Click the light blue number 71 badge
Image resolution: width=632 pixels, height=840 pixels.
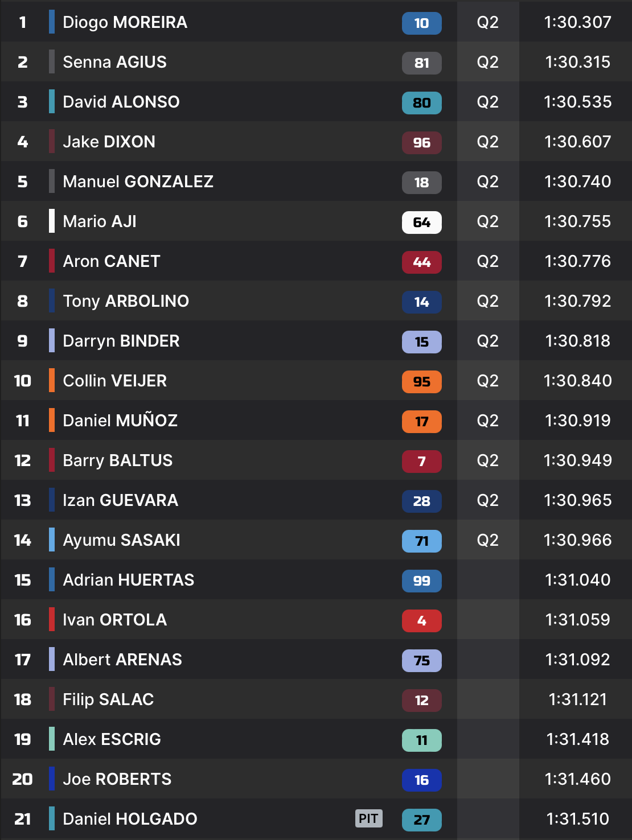[x=421, y=541]
